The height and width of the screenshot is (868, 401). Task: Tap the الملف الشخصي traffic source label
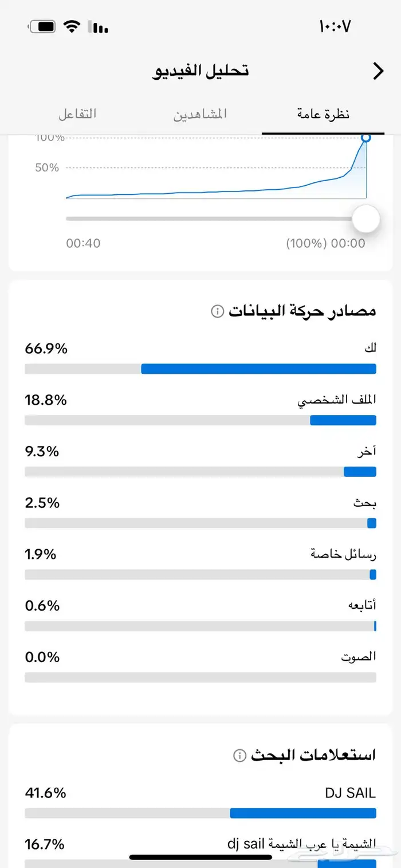(x=337, y=400)
